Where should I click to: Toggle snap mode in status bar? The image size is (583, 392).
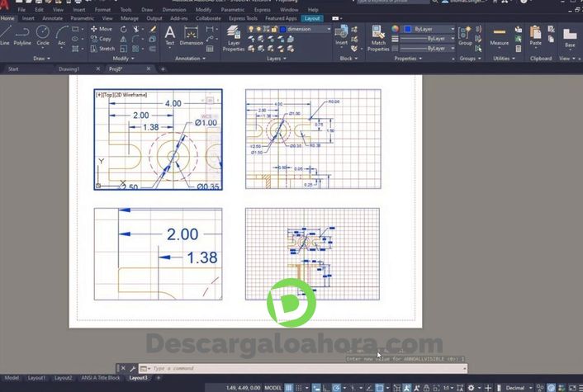pos(299,388)
